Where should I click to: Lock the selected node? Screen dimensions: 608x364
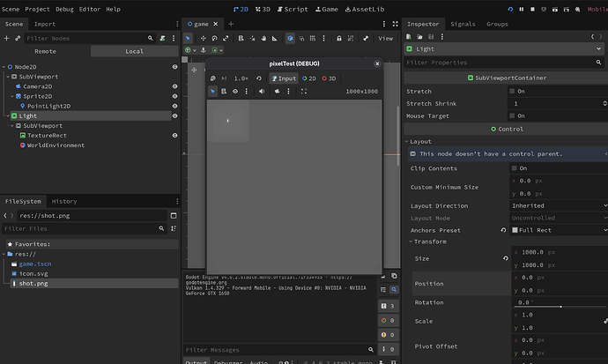[x=339, y=39]
